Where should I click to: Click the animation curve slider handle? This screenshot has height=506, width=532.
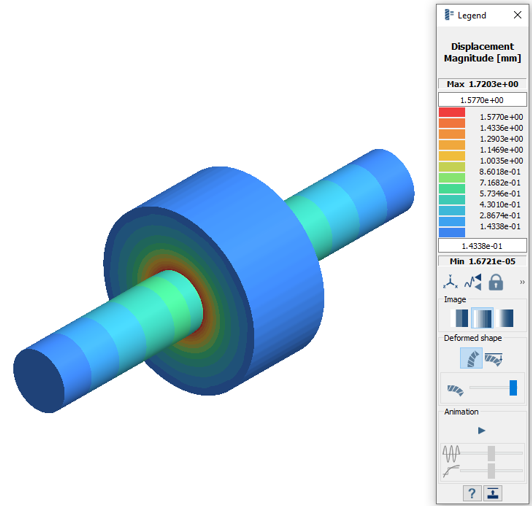pyautogui.click(x=491, y=471)
